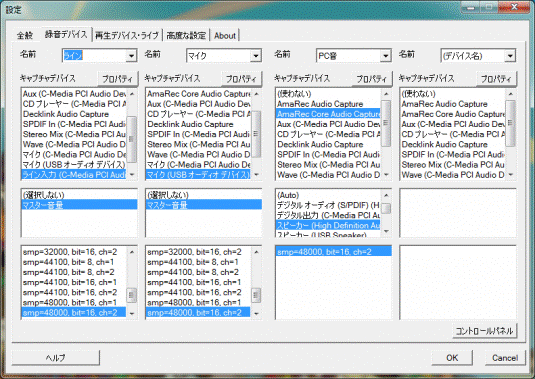Screen dimensions: 535x379
Task: Select Decklink Audio Capture in PC音 list
Action: [328, 144]
